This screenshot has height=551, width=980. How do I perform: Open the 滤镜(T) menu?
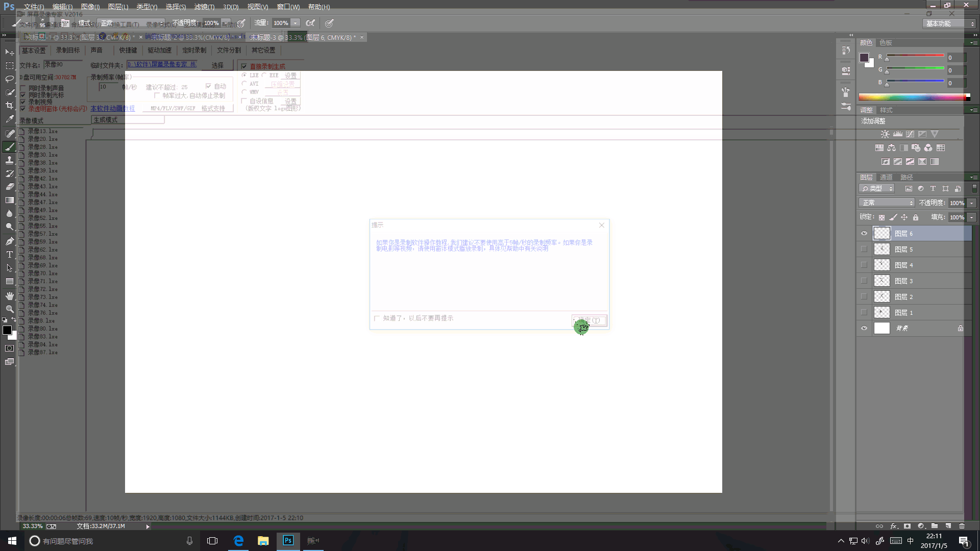[x=204, y=7]
